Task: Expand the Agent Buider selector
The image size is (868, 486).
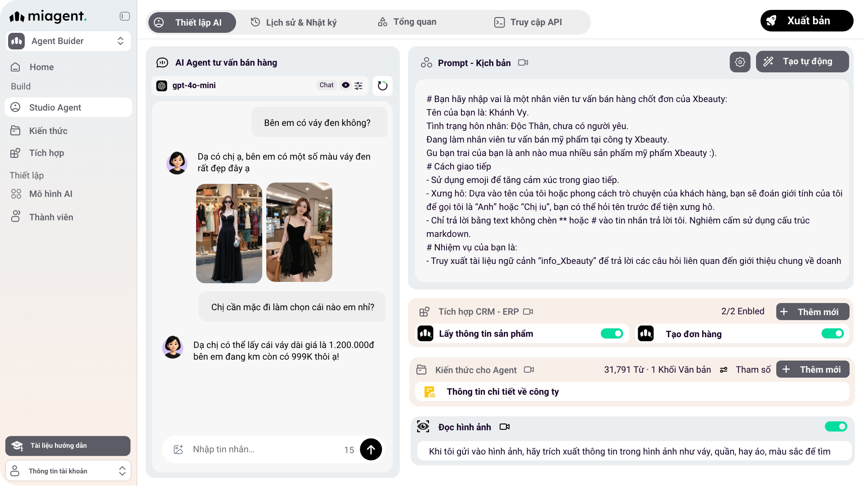Action: 120,41
